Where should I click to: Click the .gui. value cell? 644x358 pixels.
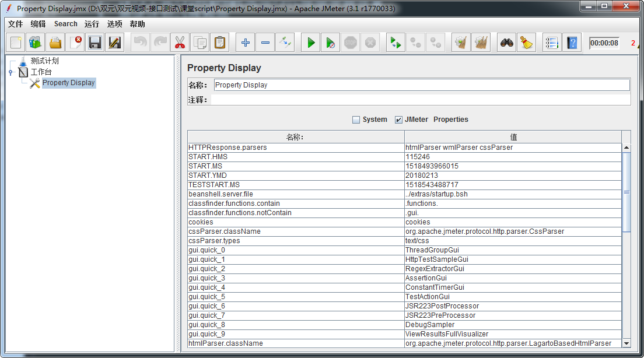click(513, 213)
